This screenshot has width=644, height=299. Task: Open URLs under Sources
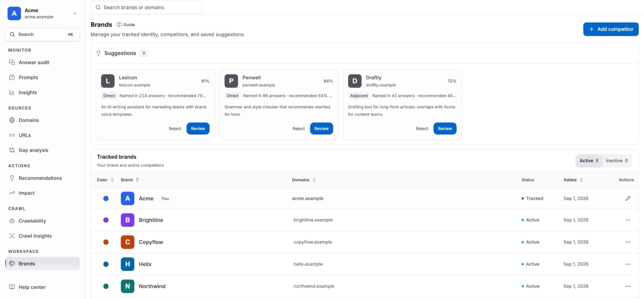42,135
